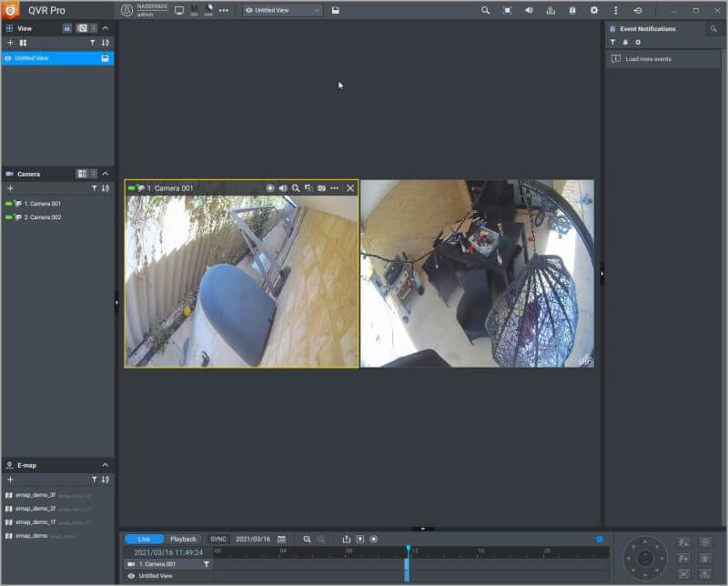The width and height of the screenshot is (728, 586).
Task: Add a camera with the plus icon
Action: click(x=10, y=188)
